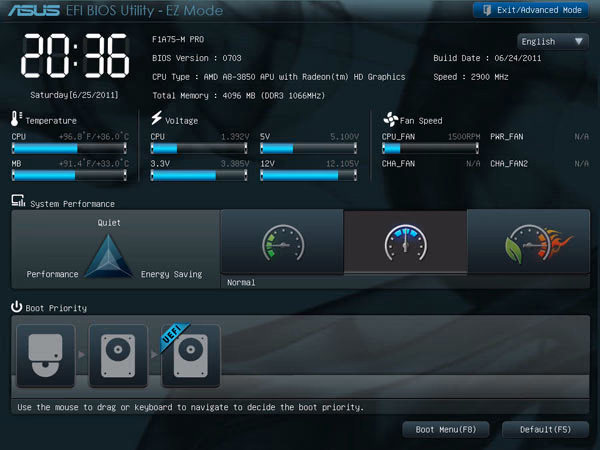Click Default(F5) button

pyautogui.click(x=545, y=429)
